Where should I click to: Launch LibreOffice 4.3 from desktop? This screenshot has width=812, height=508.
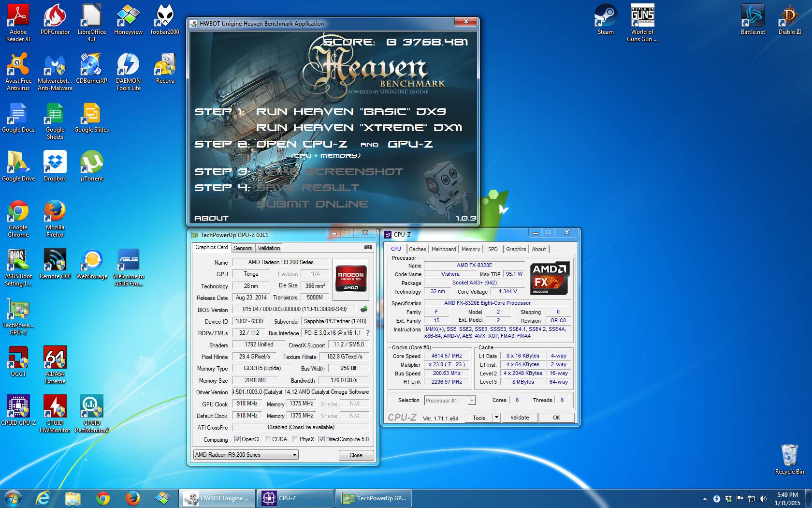coord(91,23)
